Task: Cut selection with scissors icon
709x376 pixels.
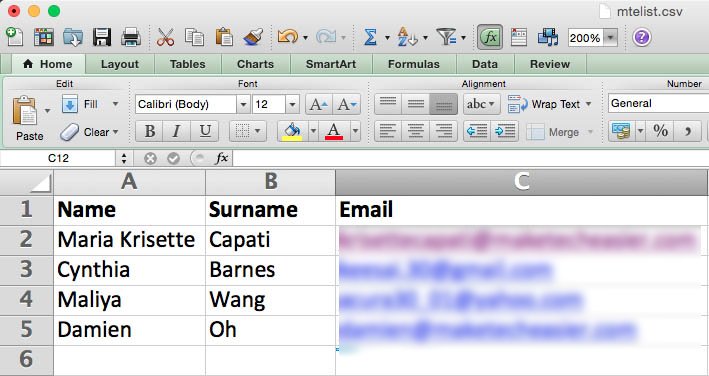Action: click(x=165, y=37)
